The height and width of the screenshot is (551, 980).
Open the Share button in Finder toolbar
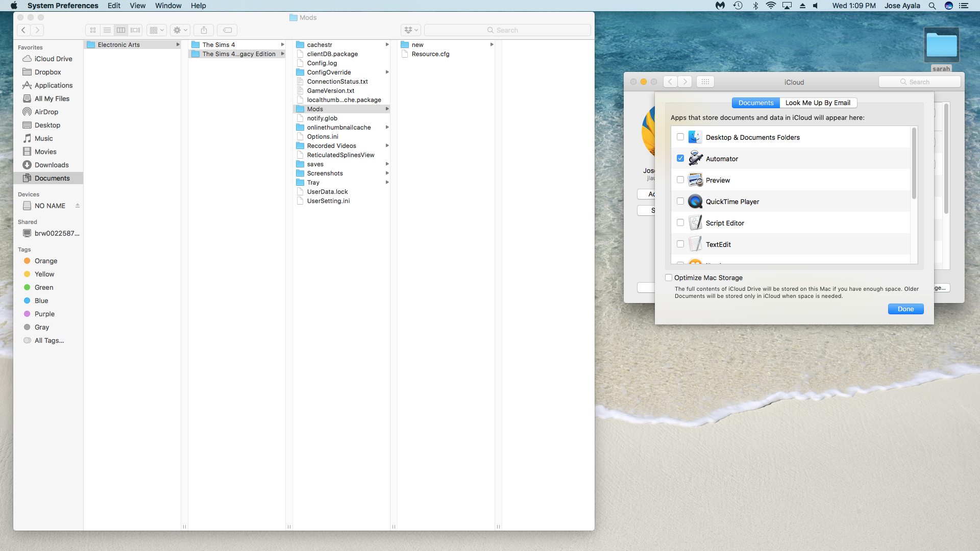(x=204, y=30)
